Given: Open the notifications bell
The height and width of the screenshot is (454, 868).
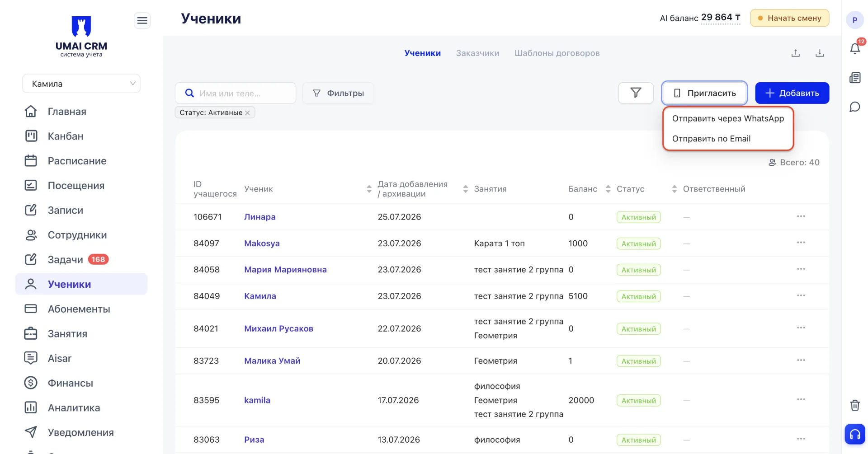Looking at the screenshot, I should (x=855, y=48).
